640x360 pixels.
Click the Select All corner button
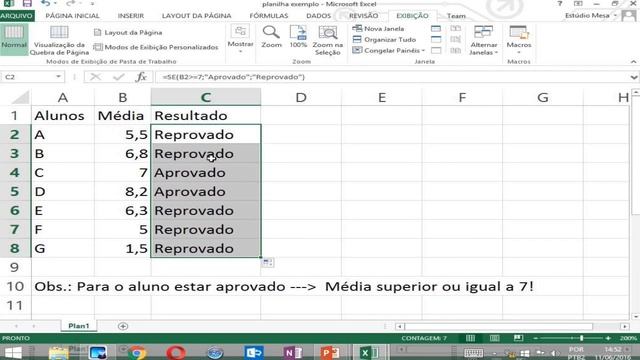pyautogui.click(x=16, y=98)
